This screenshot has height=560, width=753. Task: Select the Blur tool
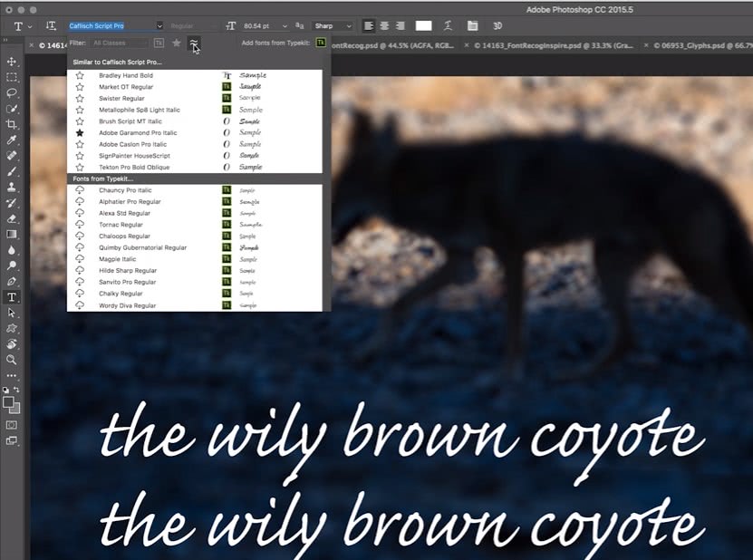click(12, 250)
